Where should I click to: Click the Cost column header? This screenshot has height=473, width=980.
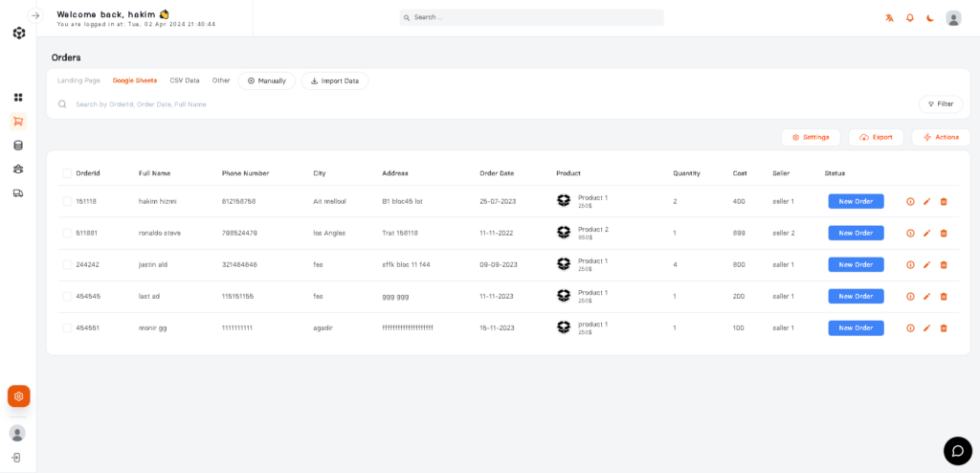click(740, 173)
